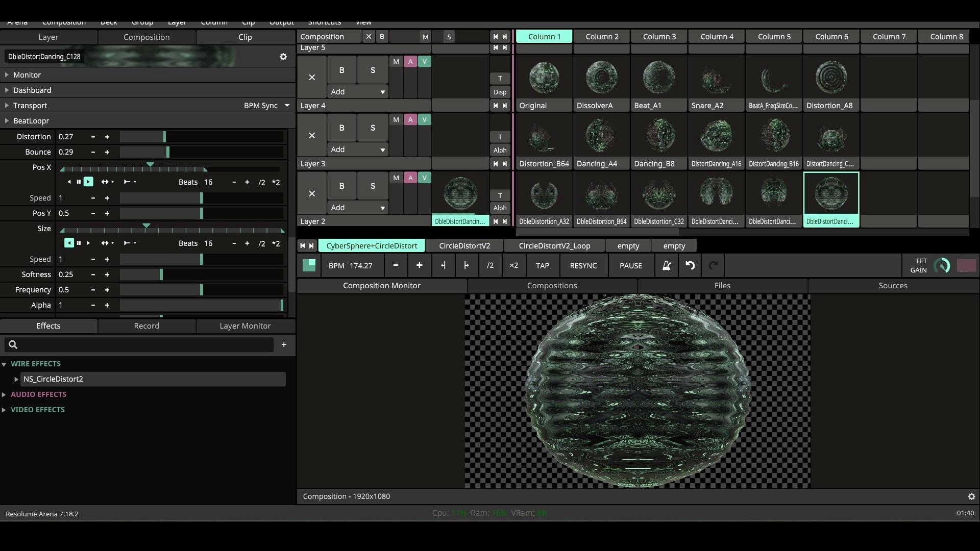The width and height of the screenshot is (980, 551).
Task: Trigger Column 3 header
Action: click(x=659, y=37)
